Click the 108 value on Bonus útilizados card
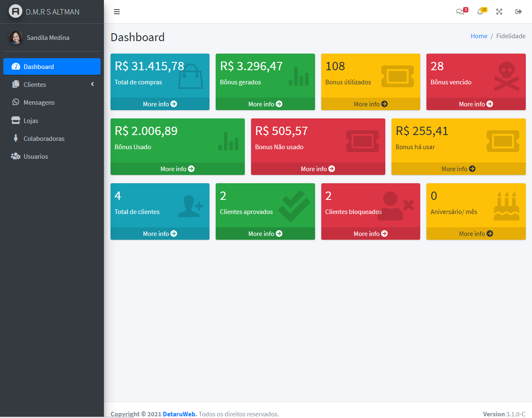 [335, 66]
